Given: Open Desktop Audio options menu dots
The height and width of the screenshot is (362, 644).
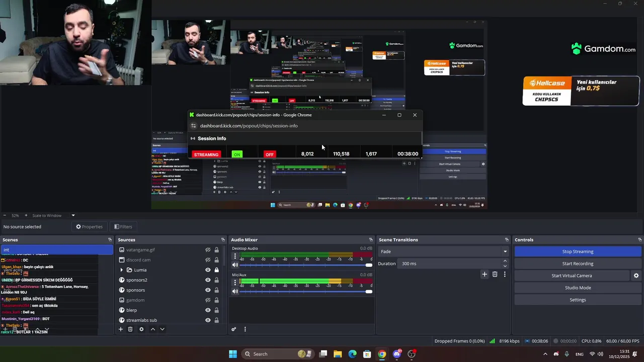Looking at the screenshot, I should pos(235,256).
